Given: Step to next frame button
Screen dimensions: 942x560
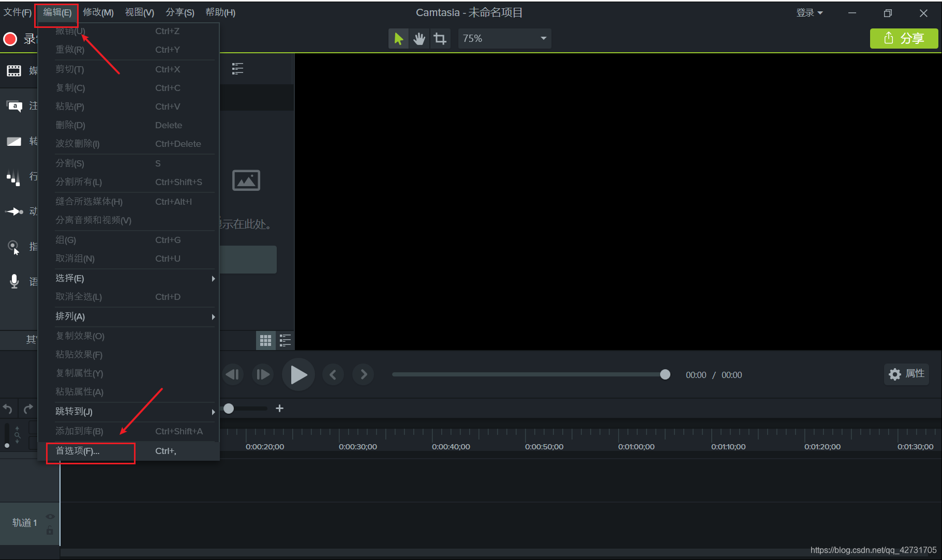Looking at the screenshot, I should click(x=262, y=374).
